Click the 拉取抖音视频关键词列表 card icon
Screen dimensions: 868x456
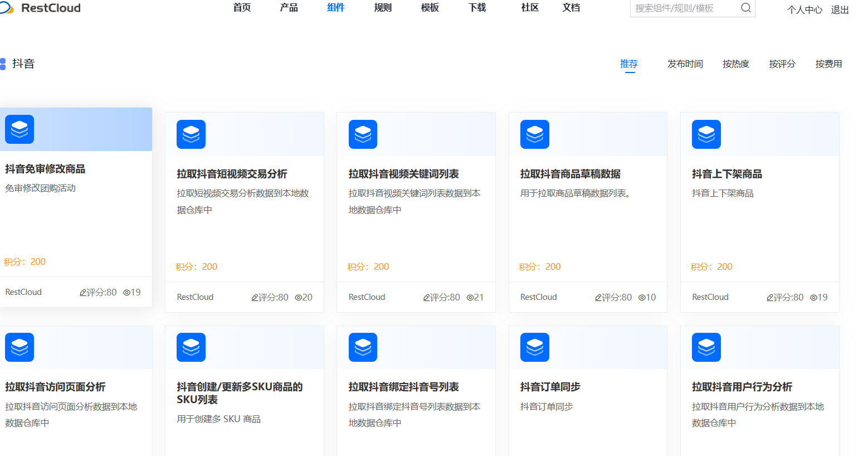pos(363,134)
